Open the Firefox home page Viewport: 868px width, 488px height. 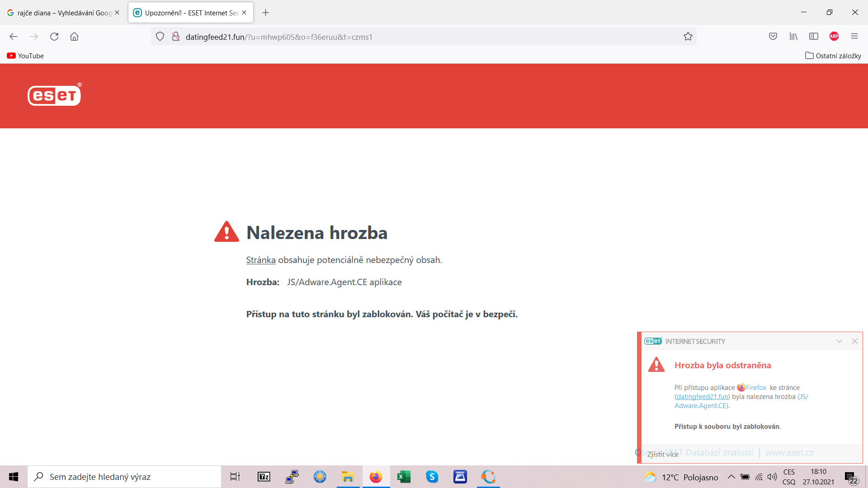pos(74,37)
